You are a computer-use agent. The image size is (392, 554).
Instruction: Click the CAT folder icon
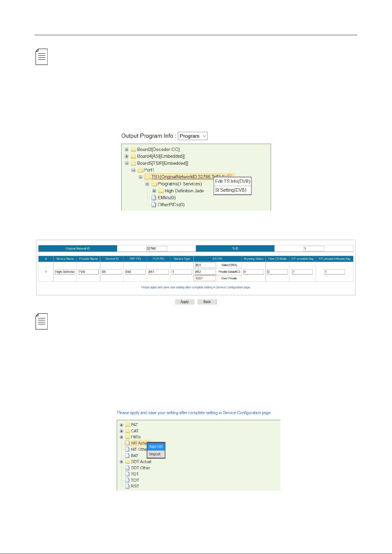[128, 431]
